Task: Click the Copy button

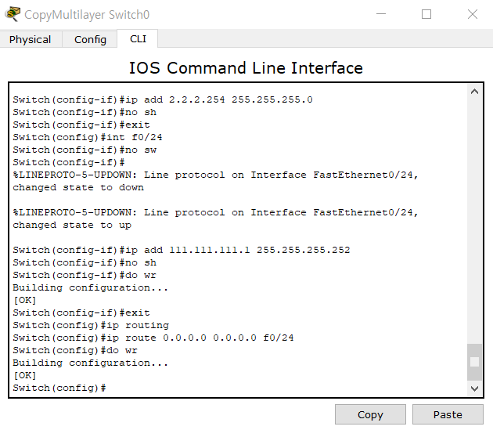Action: 370,414
